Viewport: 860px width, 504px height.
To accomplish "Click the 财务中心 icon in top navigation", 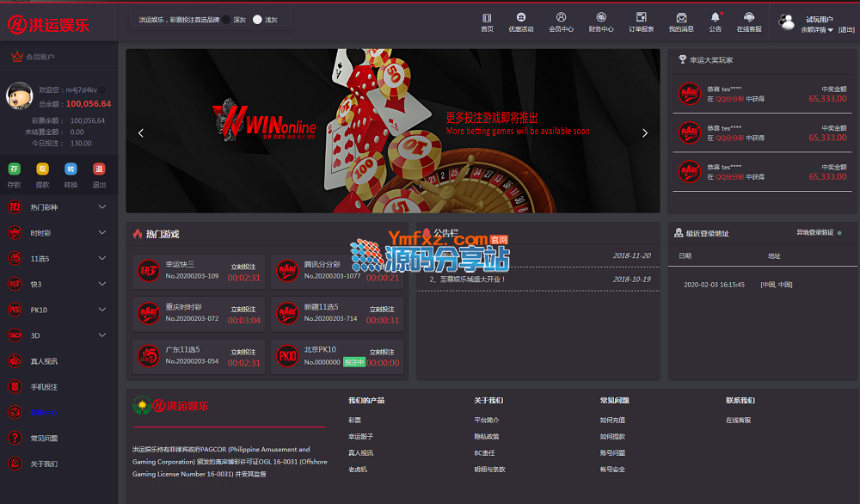I will [601, 17].
